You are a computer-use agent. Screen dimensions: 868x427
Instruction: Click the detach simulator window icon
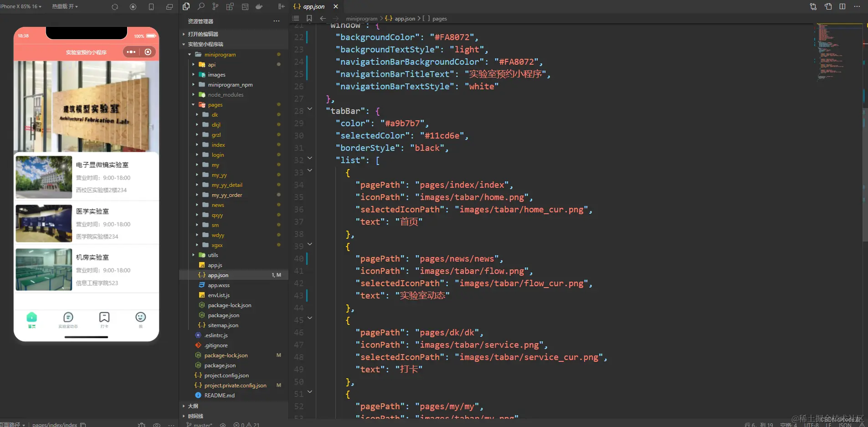pos(169,7)
